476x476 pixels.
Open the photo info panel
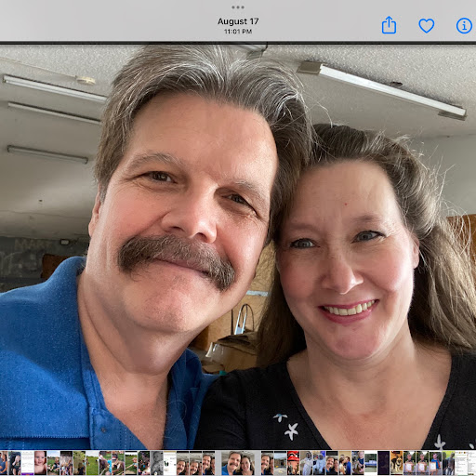464,26
